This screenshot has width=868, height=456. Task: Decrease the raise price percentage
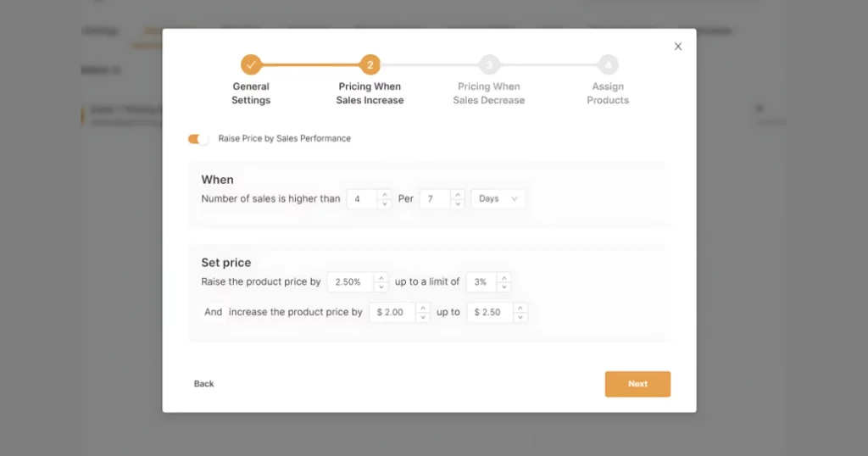381,286
